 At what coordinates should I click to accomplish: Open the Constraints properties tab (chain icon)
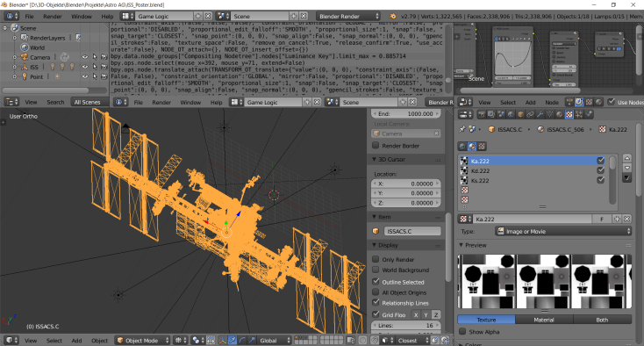click(x=530, y=114)
